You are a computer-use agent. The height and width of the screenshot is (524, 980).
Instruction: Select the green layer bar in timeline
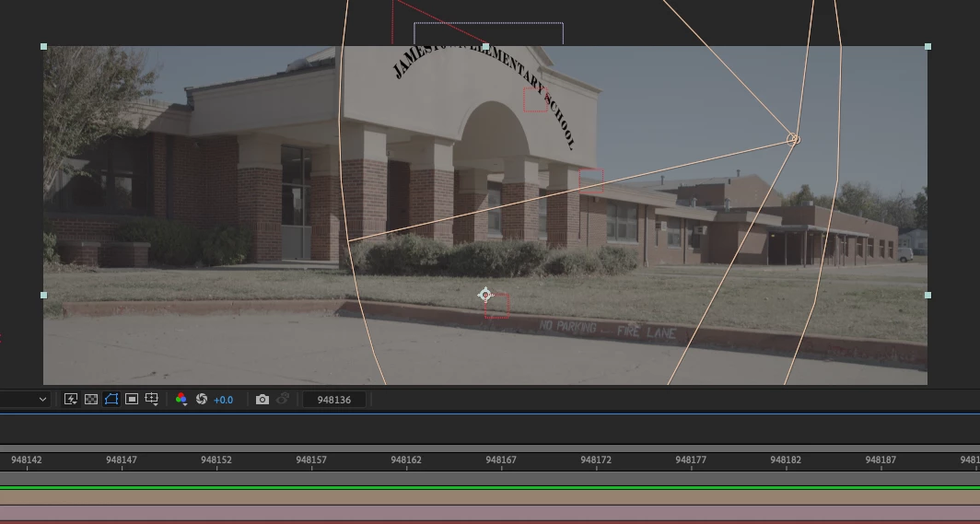pyautogui.click(x=490, y=488)
